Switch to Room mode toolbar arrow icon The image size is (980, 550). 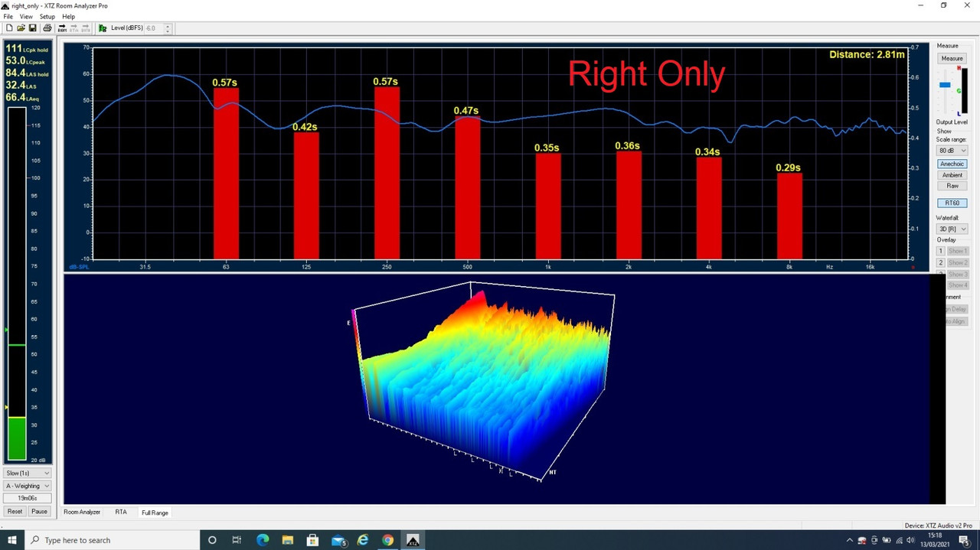coord(62,28)
